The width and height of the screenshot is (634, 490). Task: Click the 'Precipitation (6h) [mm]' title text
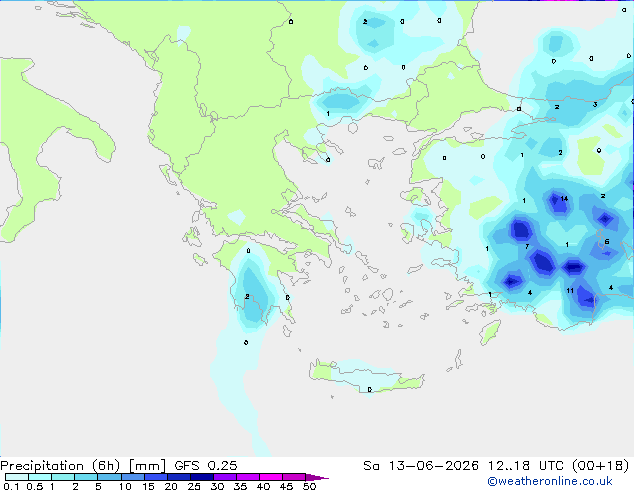click(x=83, y=466)
